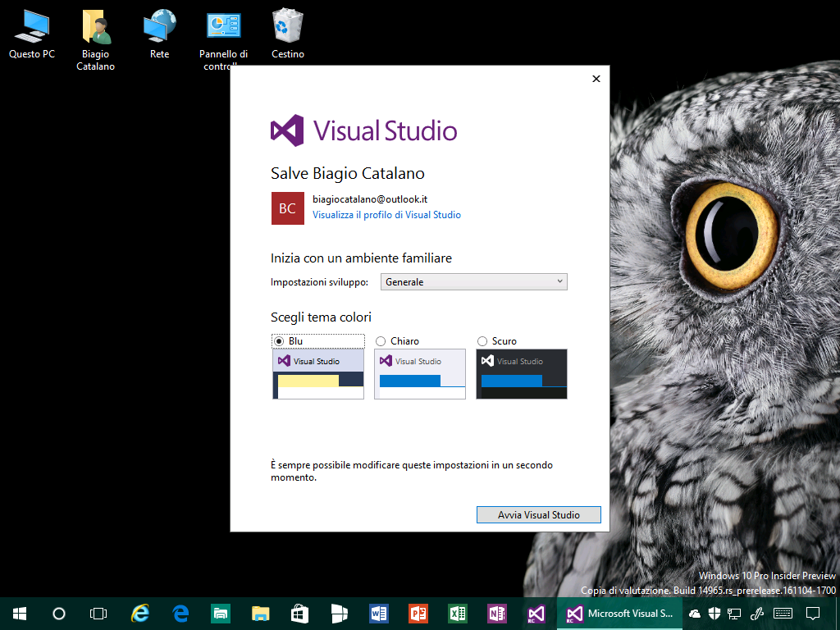Open Task View on the taskbar

(x=98, y=614)
